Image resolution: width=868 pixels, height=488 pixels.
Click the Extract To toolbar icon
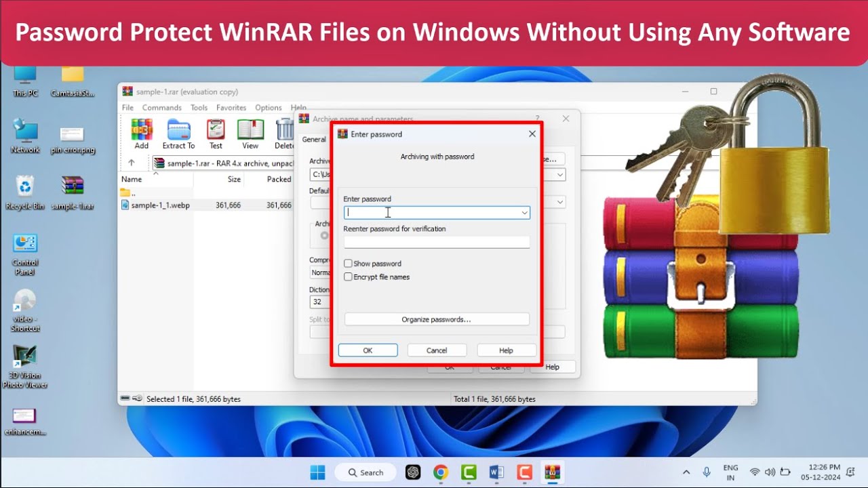point(178,134)
